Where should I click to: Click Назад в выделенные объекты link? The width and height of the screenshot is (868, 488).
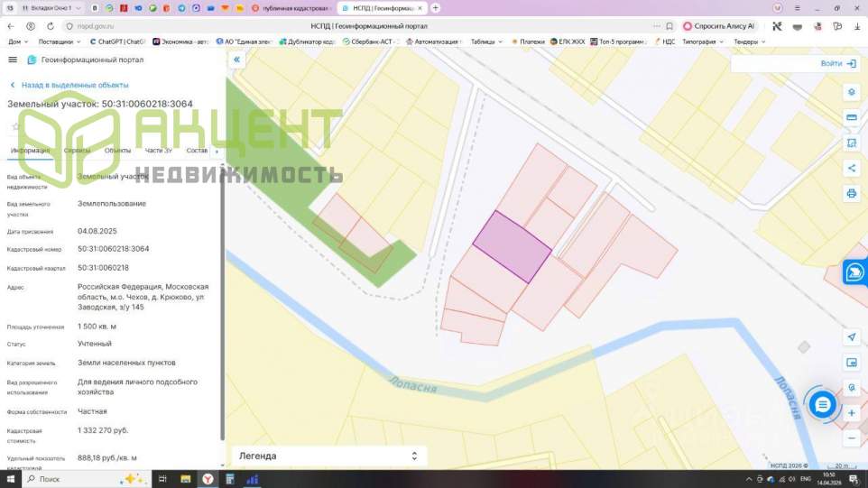(x=69, y=85)
